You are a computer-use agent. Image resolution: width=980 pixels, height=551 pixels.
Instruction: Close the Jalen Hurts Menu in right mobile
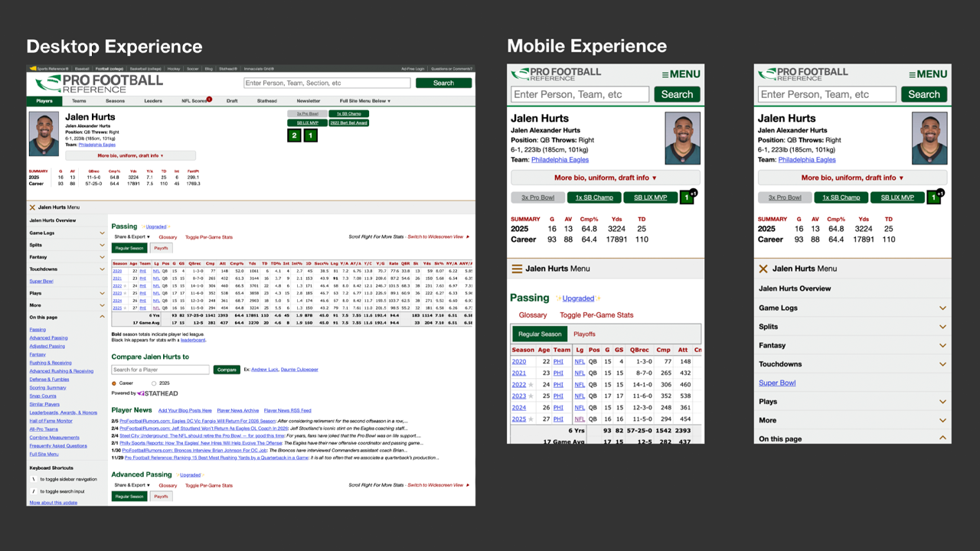tap(763, 269)
